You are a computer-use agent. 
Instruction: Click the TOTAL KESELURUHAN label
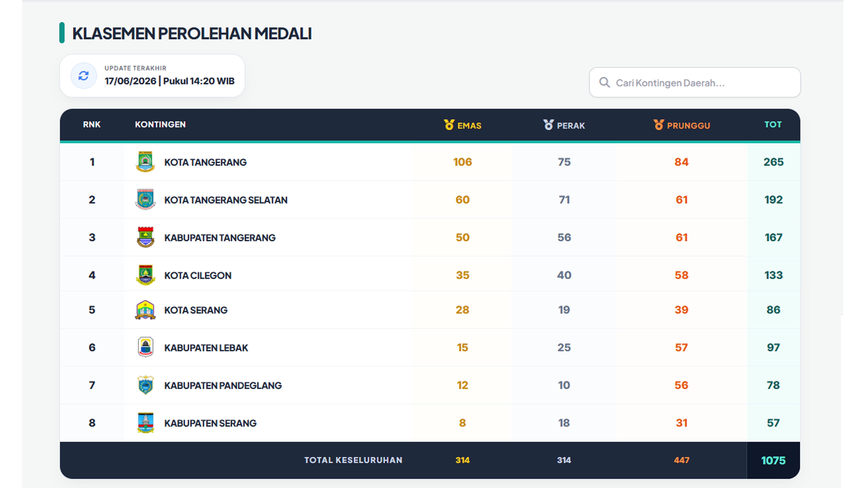click(353, 460)
